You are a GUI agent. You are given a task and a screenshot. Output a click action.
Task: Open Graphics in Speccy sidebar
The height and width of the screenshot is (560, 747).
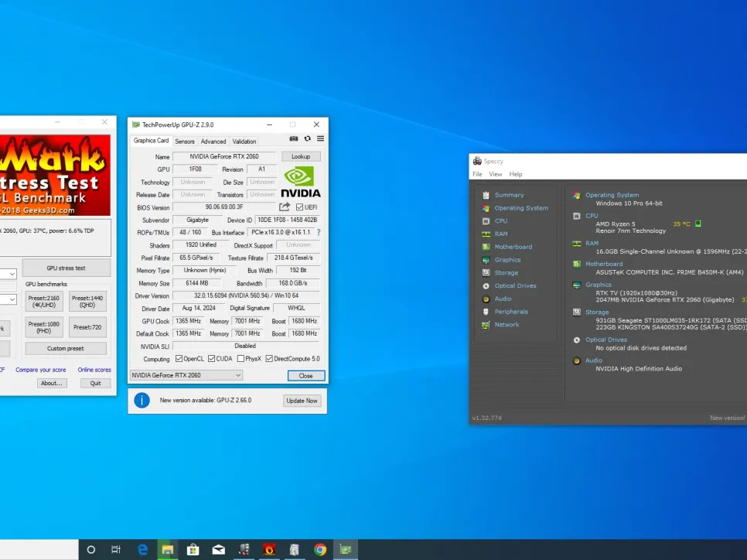tap(507, 260)
